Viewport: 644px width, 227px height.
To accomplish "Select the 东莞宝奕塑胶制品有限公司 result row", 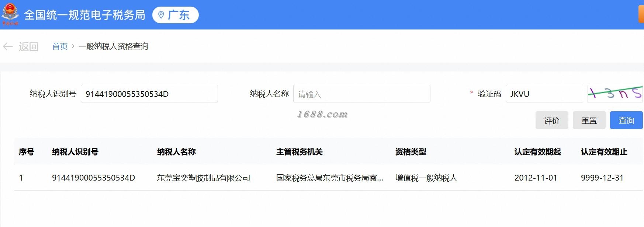I will [x=329, y=178].
